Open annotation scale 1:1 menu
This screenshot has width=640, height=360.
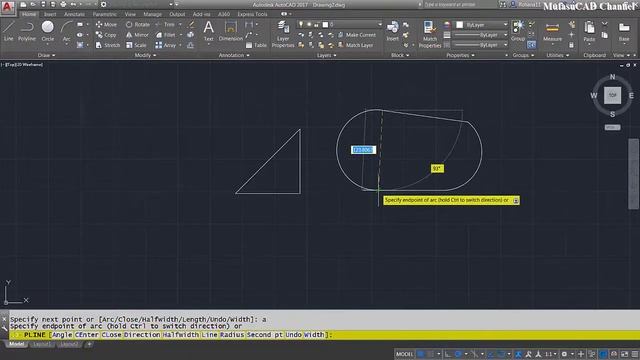551,354
